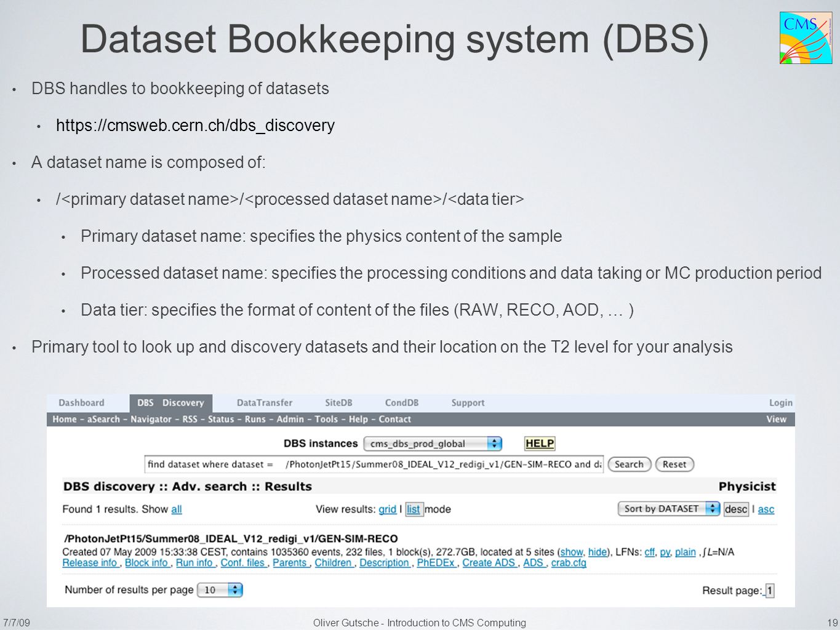Switch to the DataTransfer tab
This screenshot has width=840, height=630.
265,403
